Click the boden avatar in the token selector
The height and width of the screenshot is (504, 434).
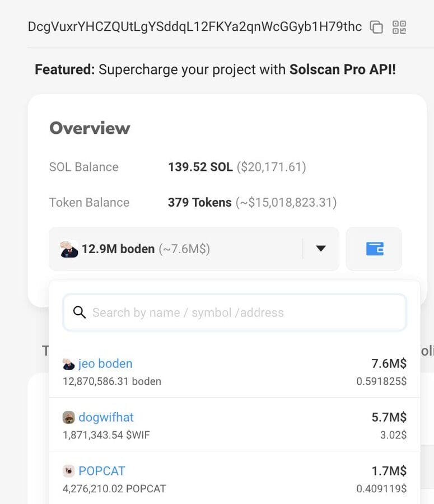click(x=69, y=249)
